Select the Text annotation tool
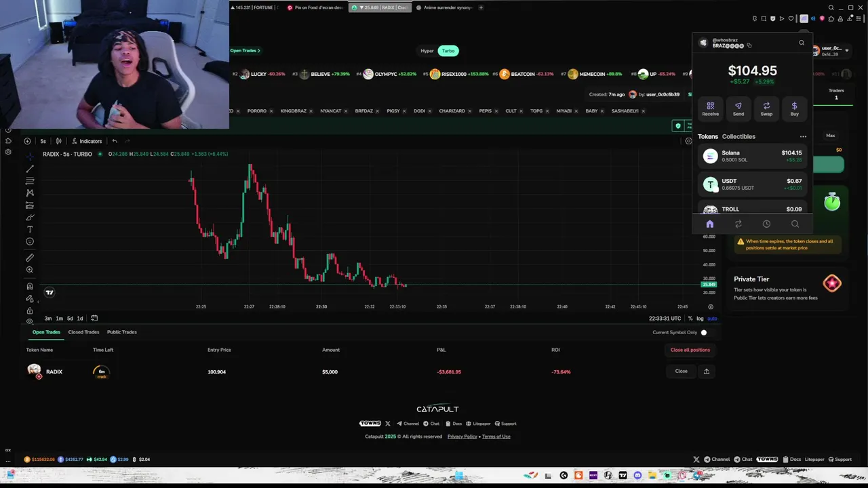 [30, 230]
